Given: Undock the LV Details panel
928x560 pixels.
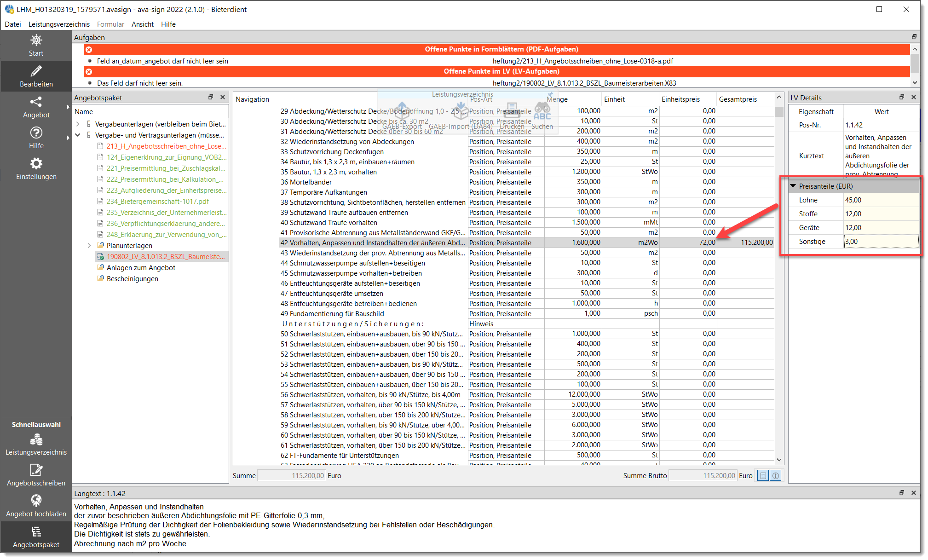Looking at the screenshot, I should [902, 97].
